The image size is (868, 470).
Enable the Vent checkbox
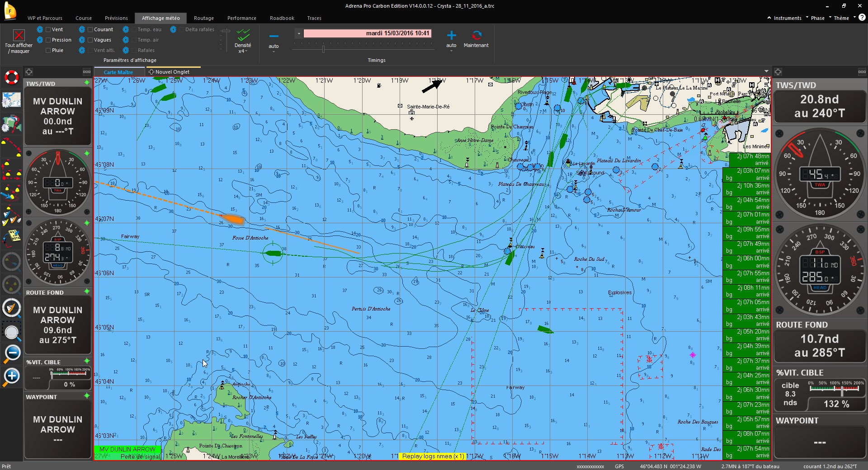tap(48, 30)
